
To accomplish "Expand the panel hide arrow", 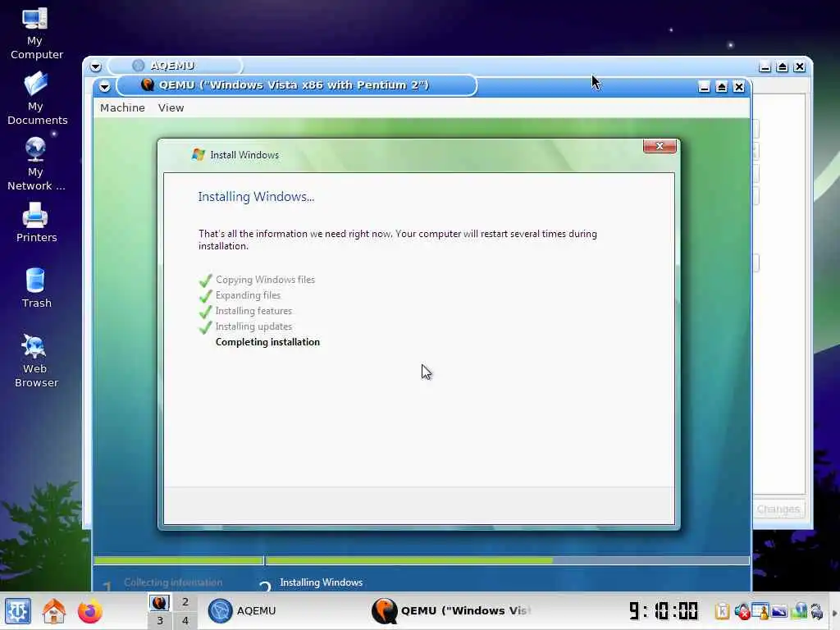I will point(834,612).
